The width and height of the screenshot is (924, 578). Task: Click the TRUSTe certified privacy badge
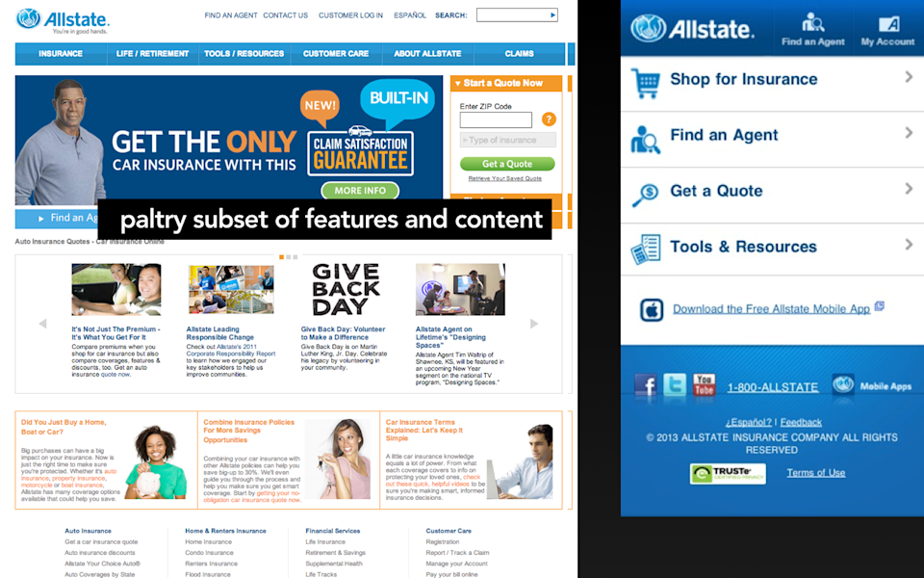click(x=728, y=473)
